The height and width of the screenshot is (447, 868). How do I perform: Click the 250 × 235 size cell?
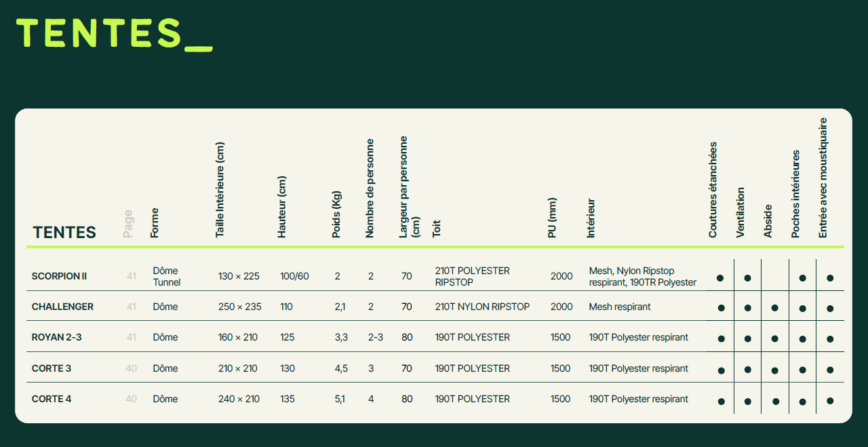[x=239, y=307]
